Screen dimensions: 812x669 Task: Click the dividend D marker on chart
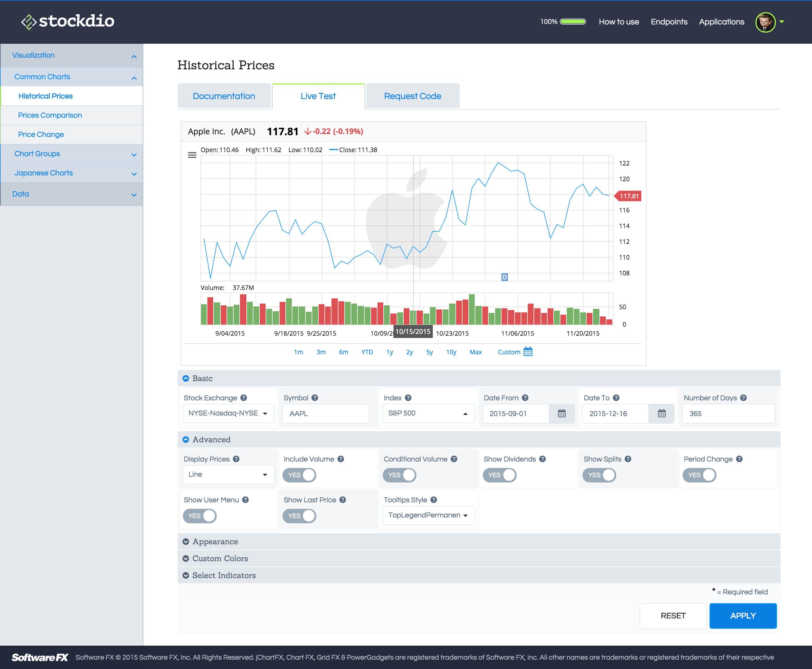(505, 277)
